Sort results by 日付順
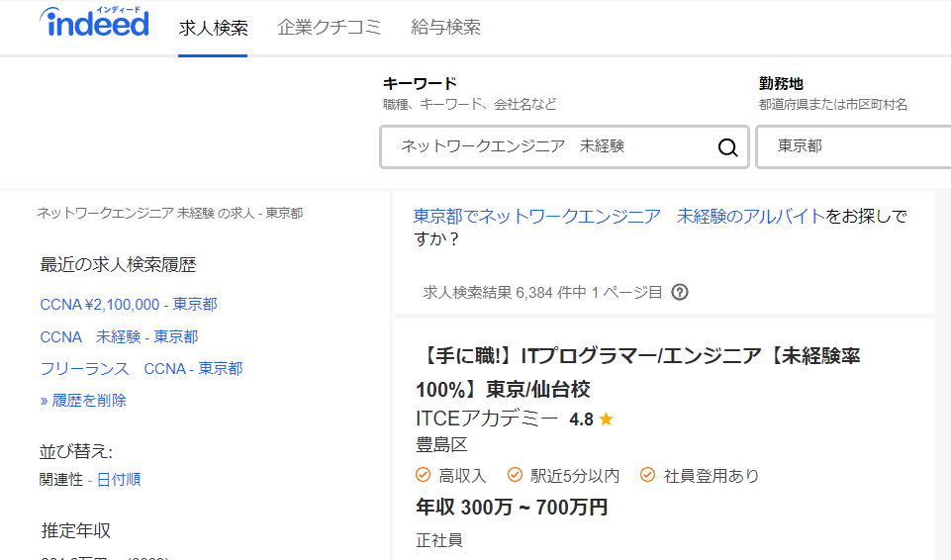 (119, 480)
